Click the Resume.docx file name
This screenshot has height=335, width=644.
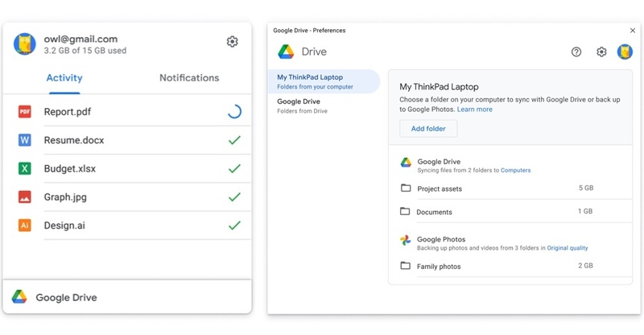pyautogui.click(x=74, y=140)
